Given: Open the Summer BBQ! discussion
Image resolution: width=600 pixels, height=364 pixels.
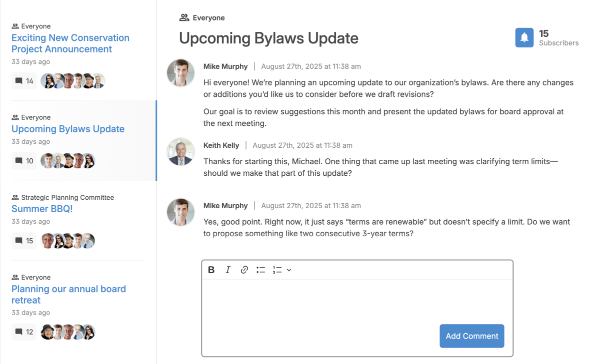Looking at the screenshot, I should tap(42, 209).
